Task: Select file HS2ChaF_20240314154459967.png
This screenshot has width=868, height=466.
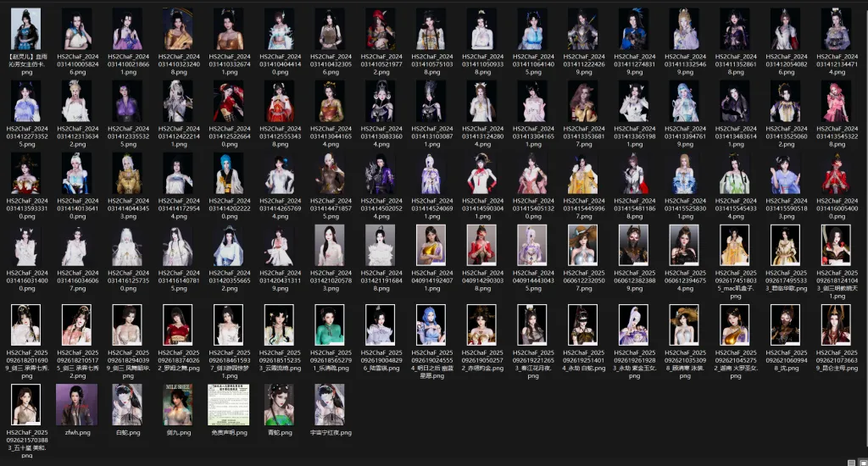Action: tap(583, 174)
